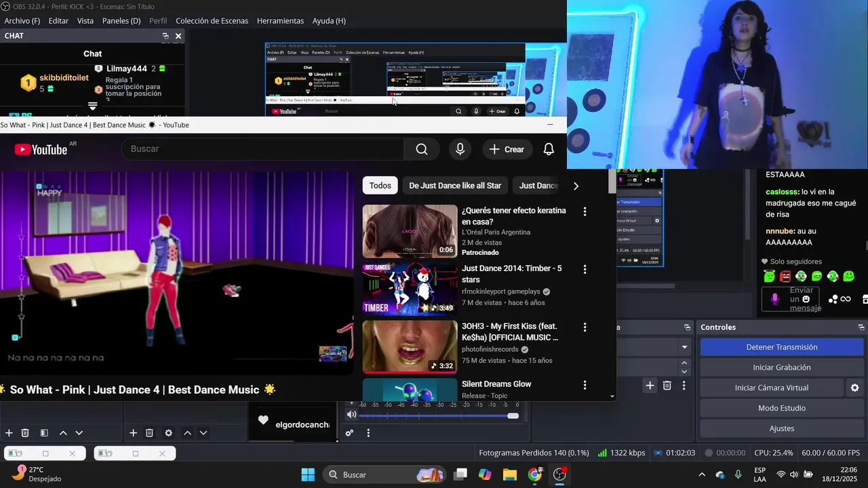Open File Explorer from taskbar

click(509, 475)
